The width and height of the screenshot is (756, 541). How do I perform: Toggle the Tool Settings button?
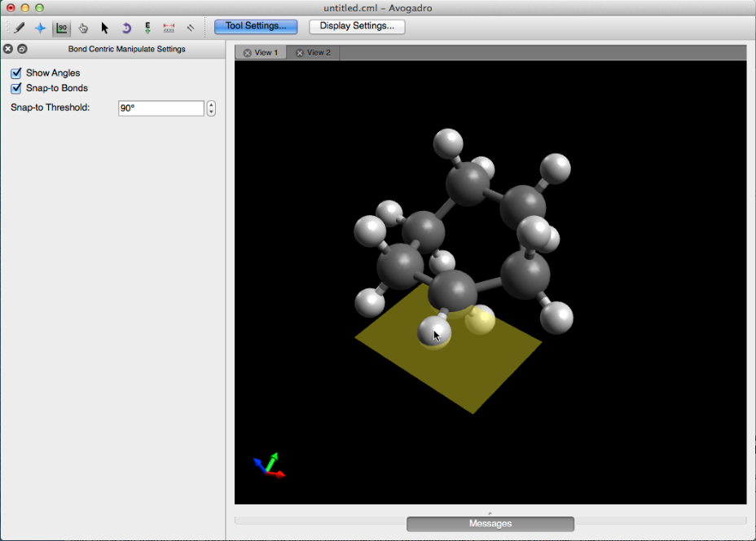tap(256, 26)
